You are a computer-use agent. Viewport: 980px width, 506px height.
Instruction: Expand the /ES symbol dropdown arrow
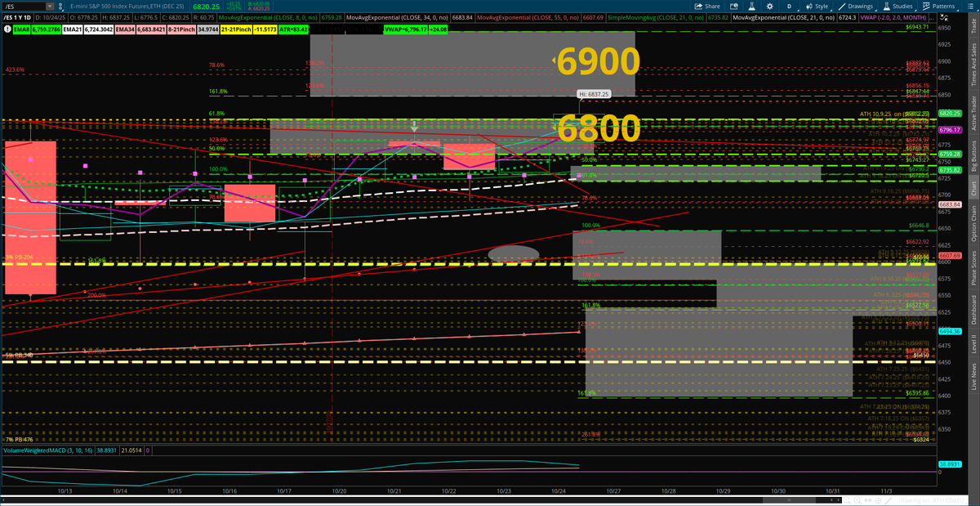click(x=50, y=7)
